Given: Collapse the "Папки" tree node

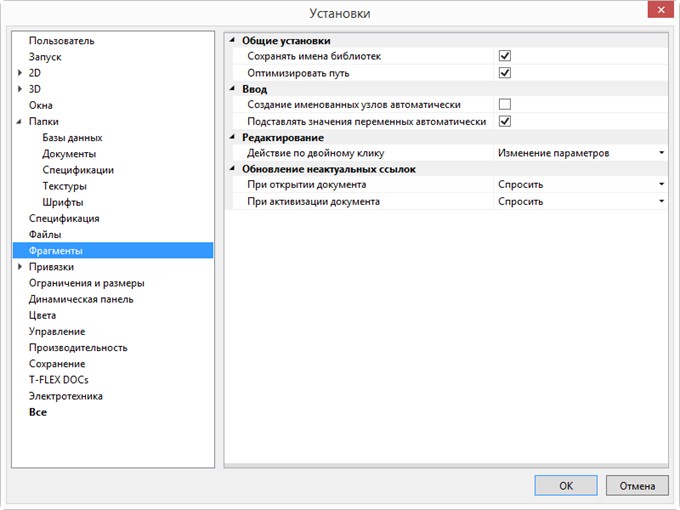Looking at the screenshot, I should (19, 121).
